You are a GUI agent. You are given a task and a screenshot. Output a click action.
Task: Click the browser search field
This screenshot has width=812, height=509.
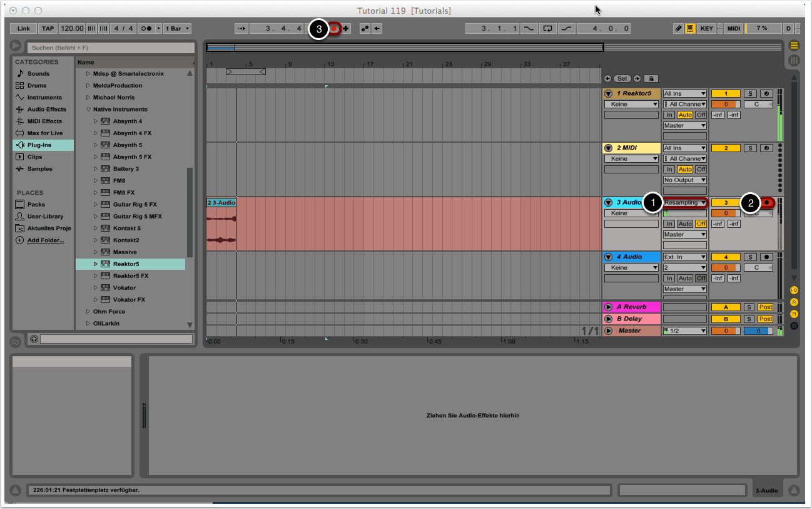111,48
